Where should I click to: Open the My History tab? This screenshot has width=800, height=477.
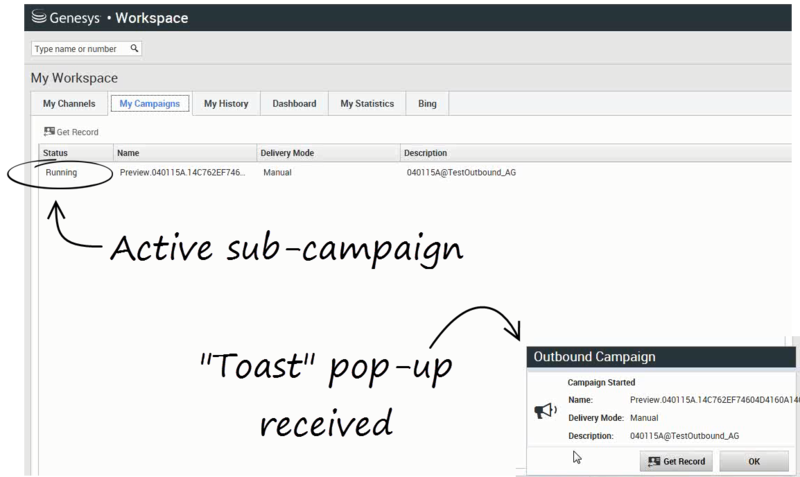pos(226,104)
